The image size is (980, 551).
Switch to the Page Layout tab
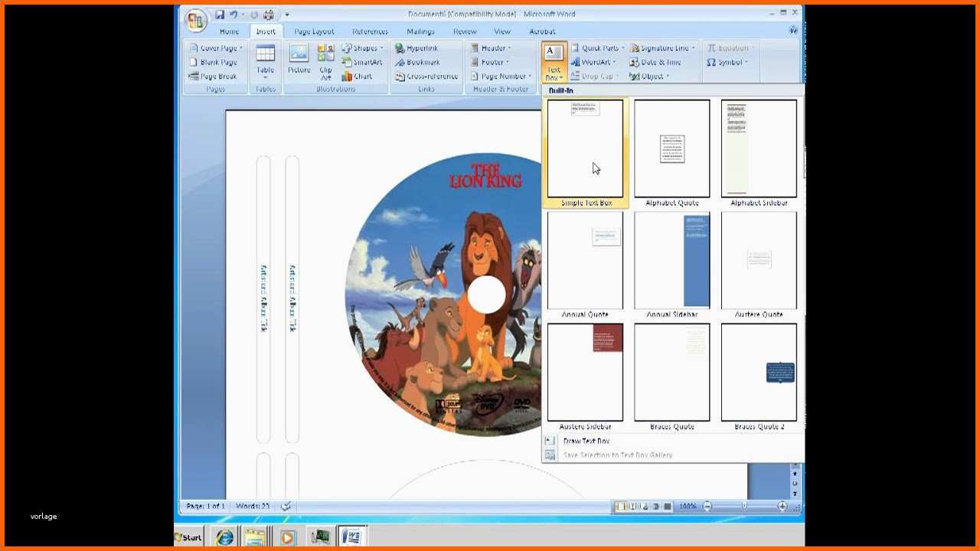point(314,31)
